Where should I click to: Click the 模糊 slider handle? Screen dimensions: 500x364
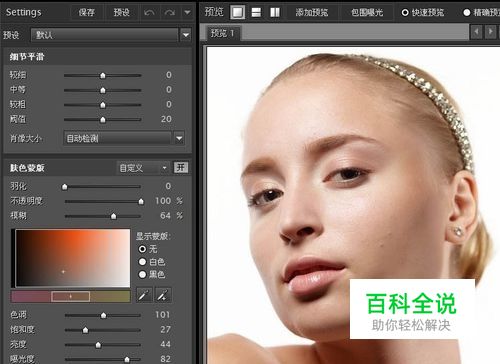pyautogui.click(x=114, y=216)
